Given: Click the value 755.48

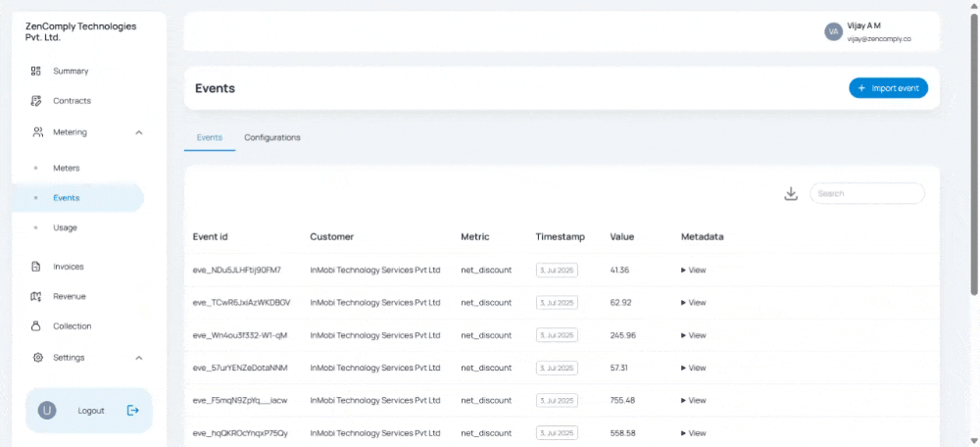Looking at the screenshot, I should point(622,400).
